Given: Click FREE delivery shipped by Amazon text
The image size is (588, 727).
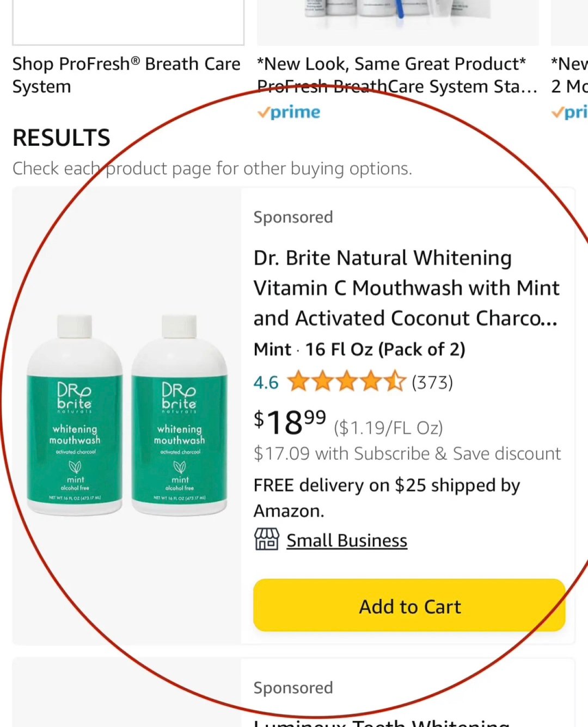Looking at the screenshot, I should (x=387, y=498).
